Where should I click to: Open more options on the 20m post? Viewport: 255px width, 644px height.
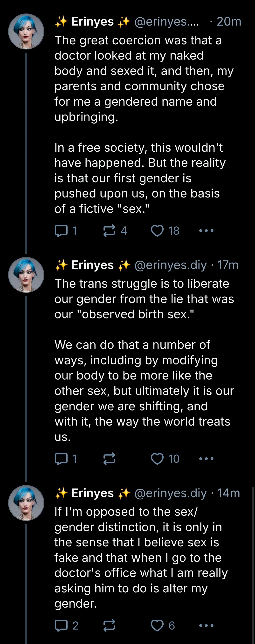[206, 230]
